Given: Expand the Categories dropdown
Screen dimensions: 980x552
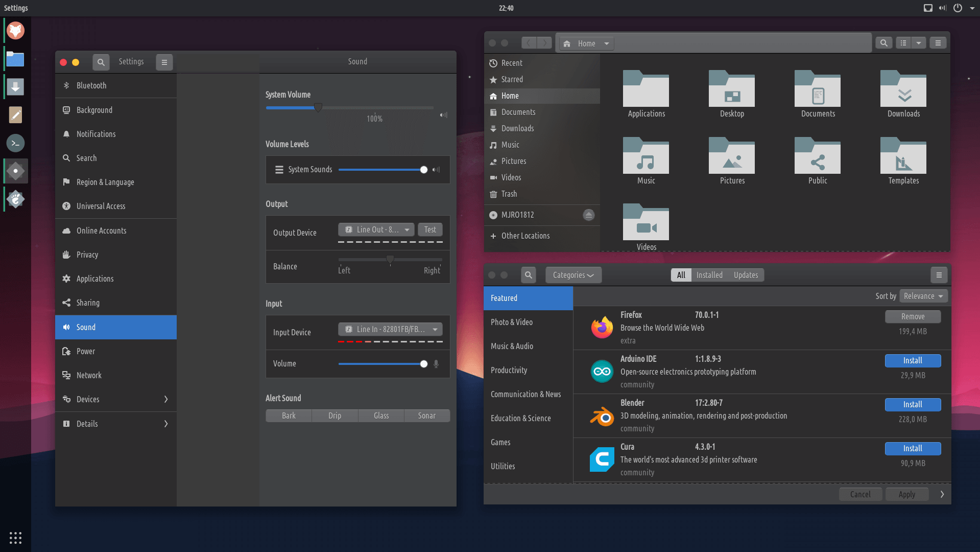Looking at the screenshot, I should (573, 275).
